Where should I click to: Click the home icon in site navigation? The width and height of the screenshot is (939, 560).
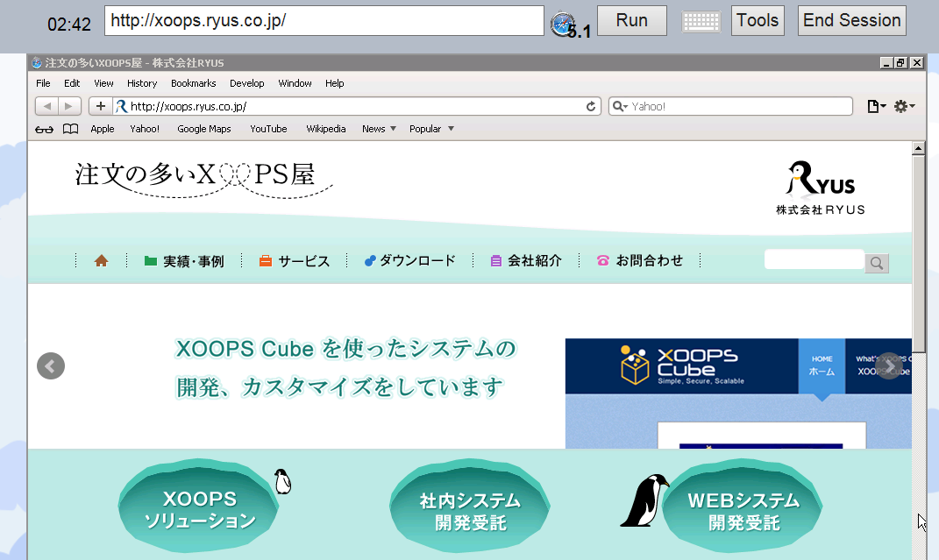pyautogui.click(x=101, y=261)
